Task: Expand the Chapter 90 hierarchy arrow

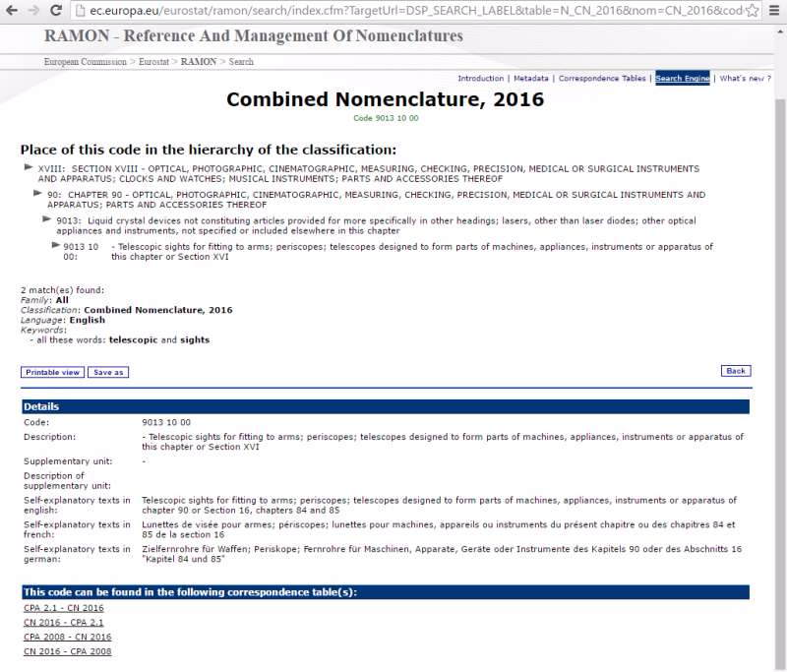Action: [x=37, y=193]
